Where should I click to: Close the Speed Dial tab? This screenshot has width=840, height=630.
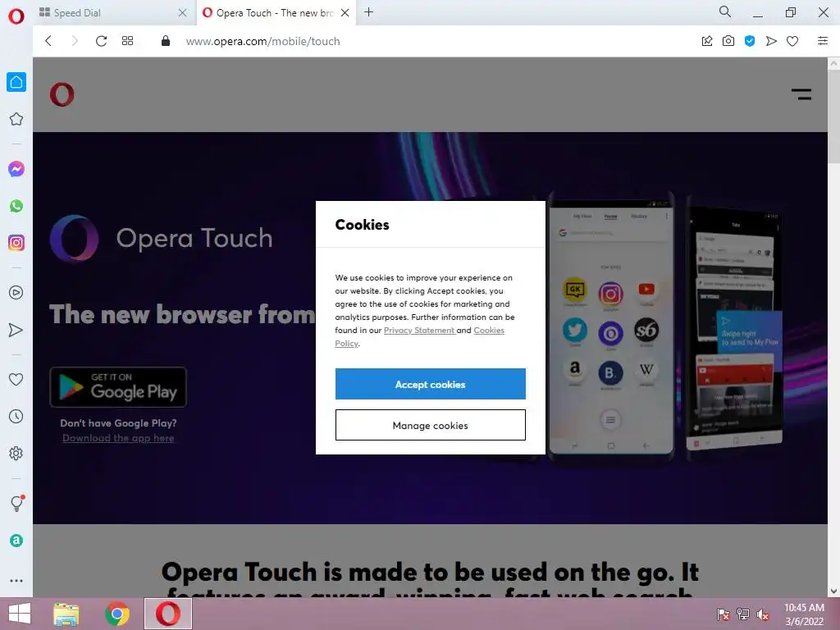(183, 13)
